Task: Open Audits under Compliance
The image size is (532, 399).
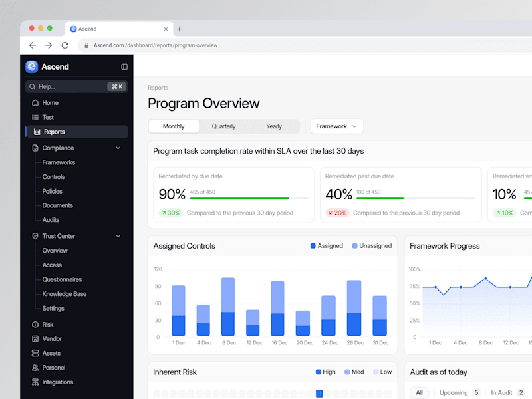Action: pyautogui.click(x=51, y=220)
